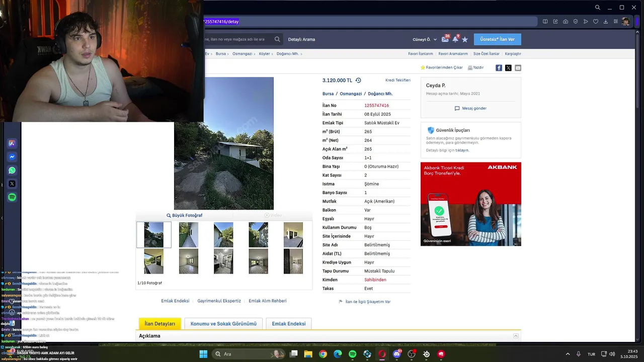644x362 pixels.
Task: Open the shield privacy protection icon
Action: coord(576,22)
